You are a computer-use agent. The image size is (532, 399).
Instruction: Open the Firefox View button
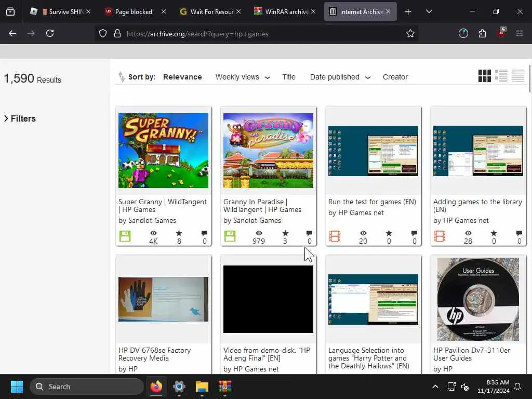pyautogui.click(x=10, y=12)
